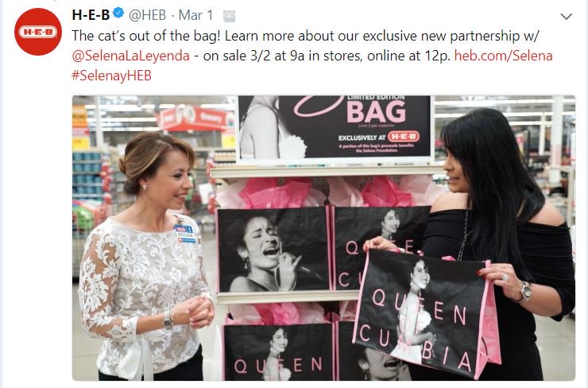Click the red H-E-B logo on the sign
The width and height of the screenshot is (588, 388).
pyautogui.click(x=404, y=136)
